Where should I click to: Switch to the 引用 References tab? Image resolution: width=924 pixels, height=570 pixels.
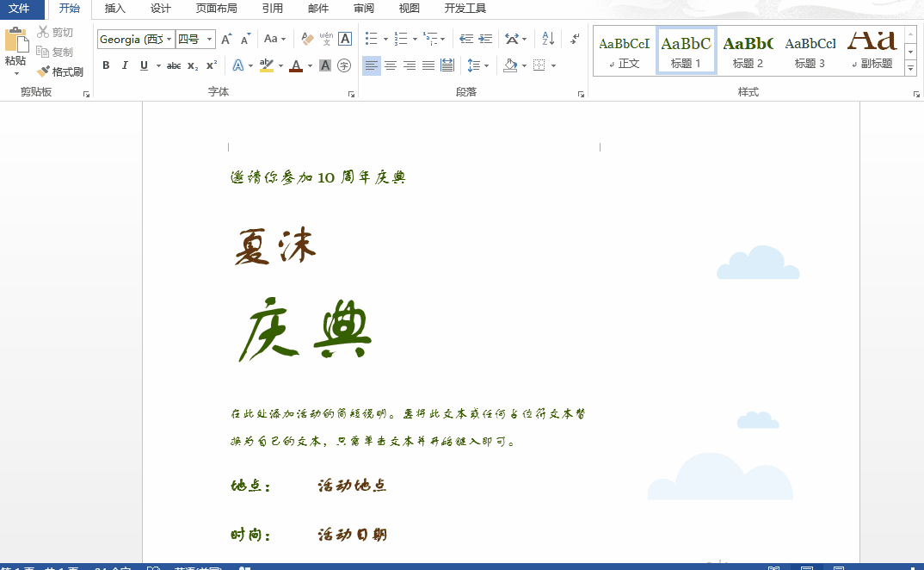tap(273, 9)
